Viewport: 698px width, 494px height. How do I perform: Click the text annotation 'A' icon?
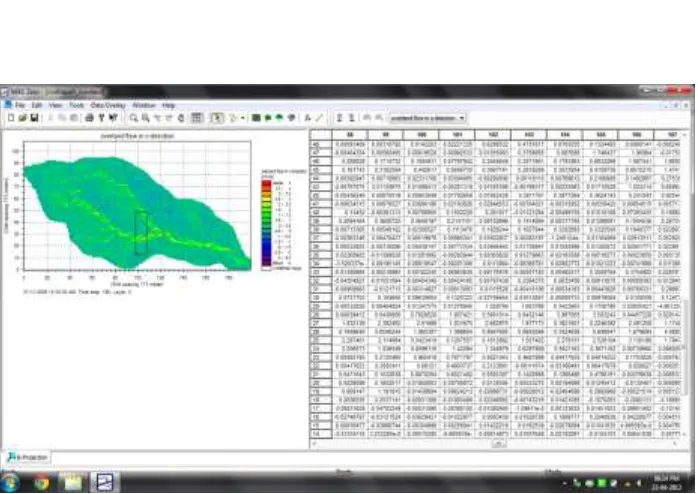(x=308, y=118)
